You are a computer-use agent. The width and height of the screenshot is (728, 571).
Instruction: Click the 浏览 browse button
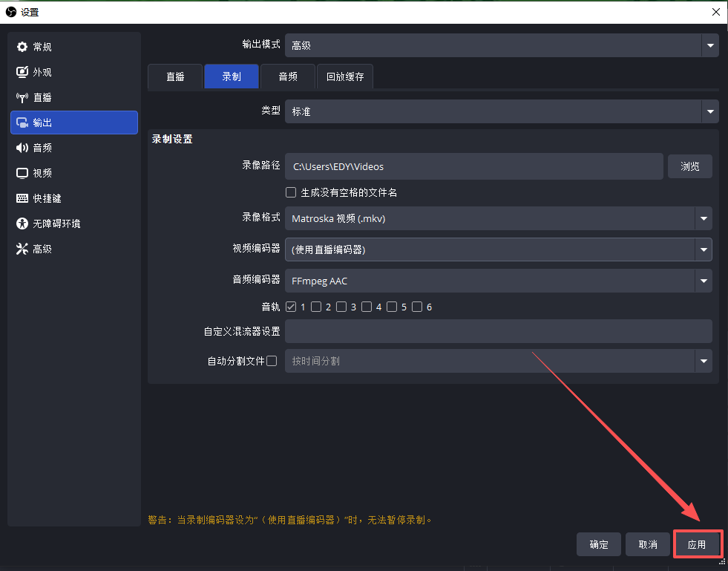[689, 166]
